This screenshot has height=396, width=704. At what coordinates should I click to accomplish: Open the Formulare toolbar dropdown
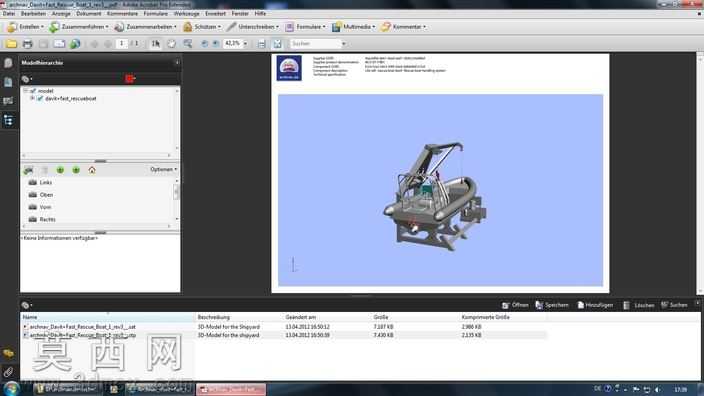pos(305,27)
